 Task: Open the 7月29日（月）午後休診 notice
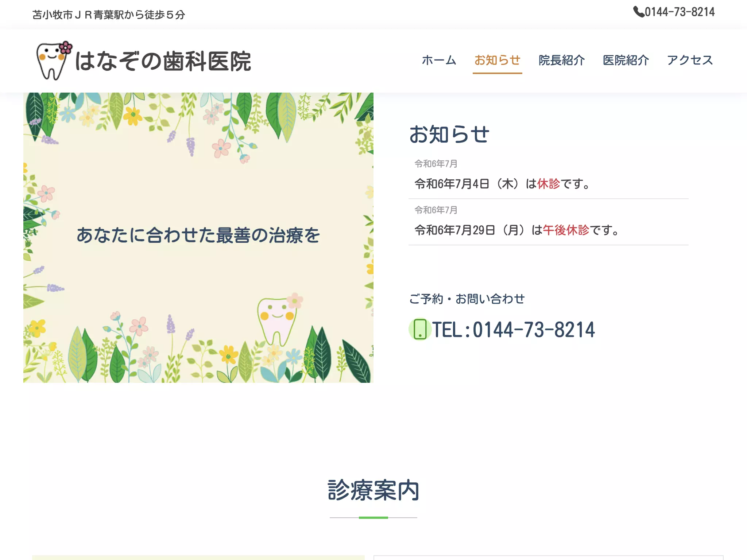click(x=517, y=230)
